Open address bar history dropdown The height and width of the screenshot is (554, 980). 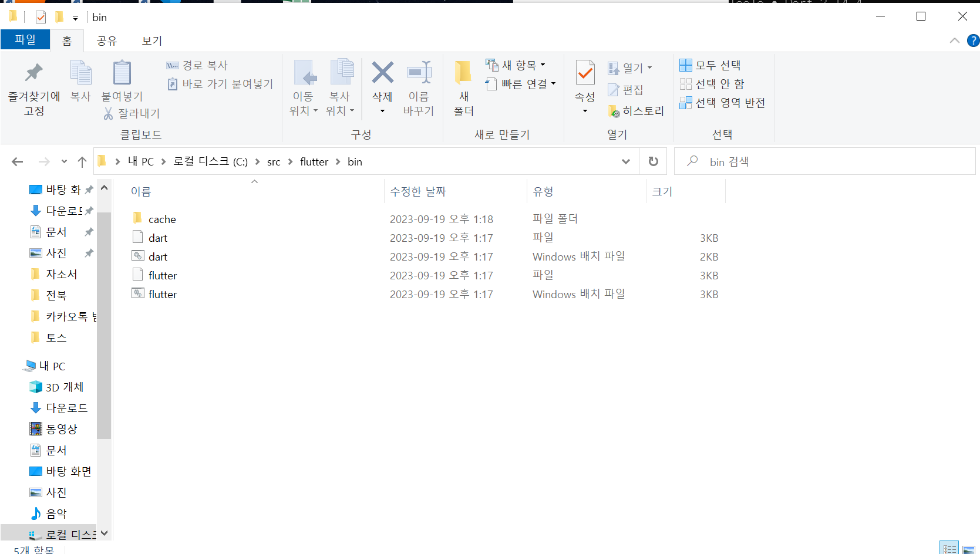click(626, 161)
